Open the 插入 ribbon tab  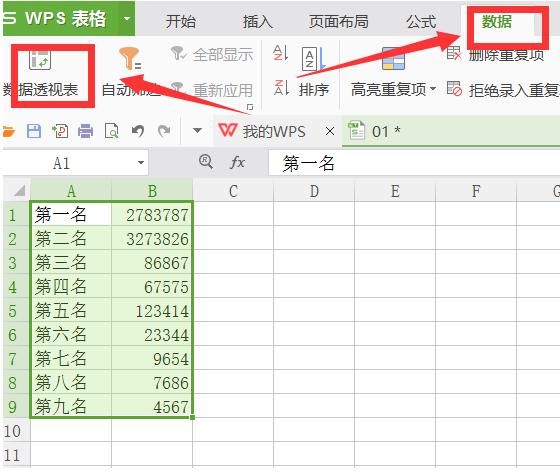258,21
